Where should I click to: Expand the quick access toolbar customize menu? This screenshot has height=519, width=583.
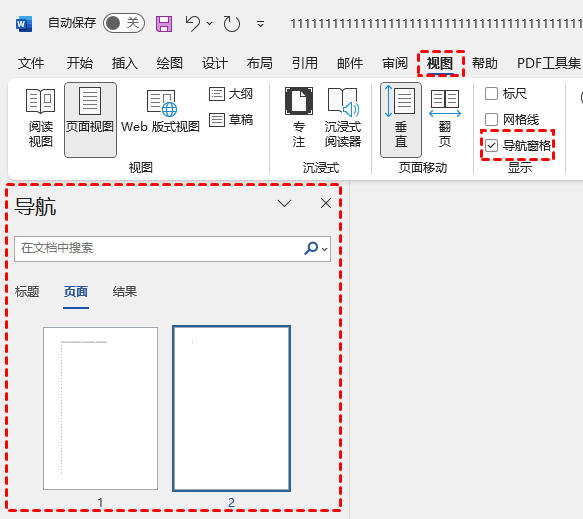coord(261,24)
